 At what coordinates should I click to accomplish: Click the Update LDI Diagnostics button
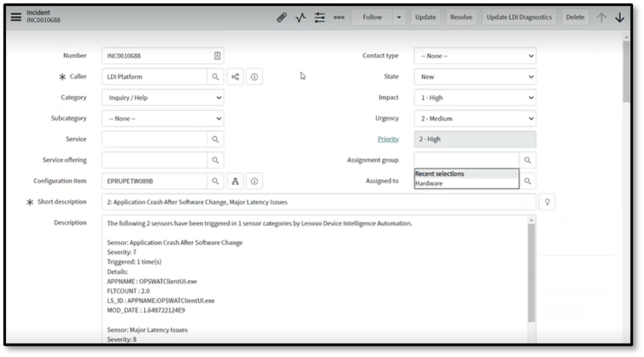(519, 17)
